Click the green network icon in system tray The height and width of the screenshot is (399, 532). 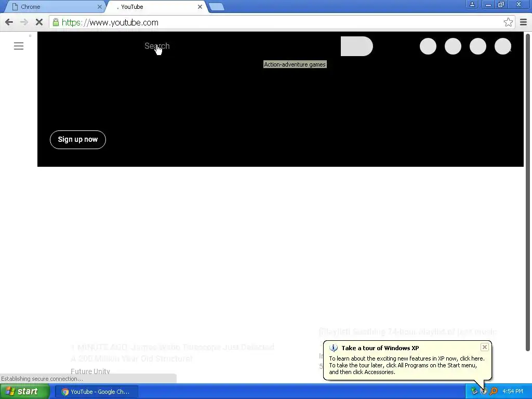coord(474,391)
